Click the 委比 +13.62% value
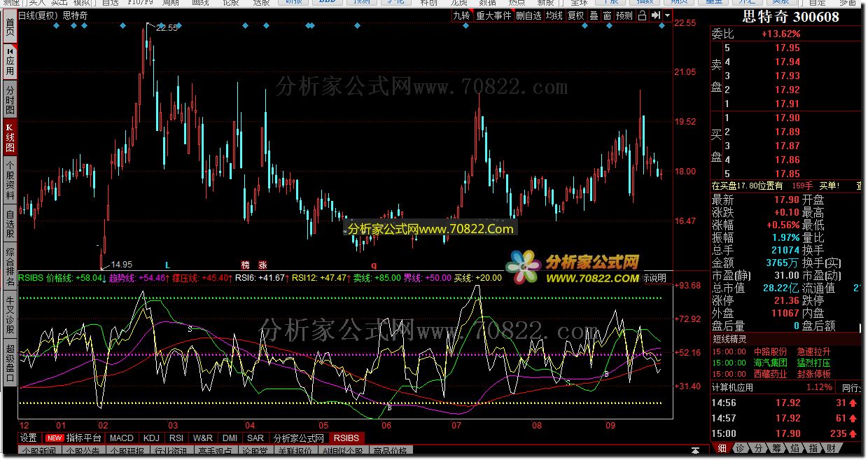Screen dimensions: 868x460 780,34
